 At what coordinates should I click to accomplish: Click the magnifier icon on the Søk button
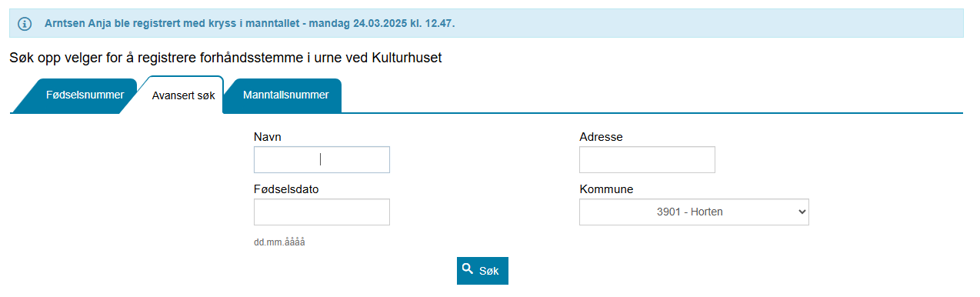[x=467, y=270]
